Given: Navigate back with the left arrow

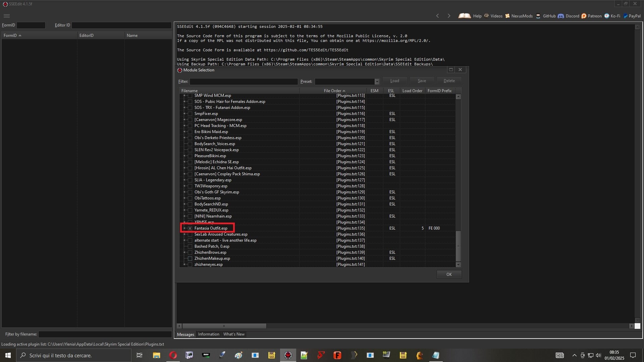Looking at the screenshot, I should (x=437, y=16).
